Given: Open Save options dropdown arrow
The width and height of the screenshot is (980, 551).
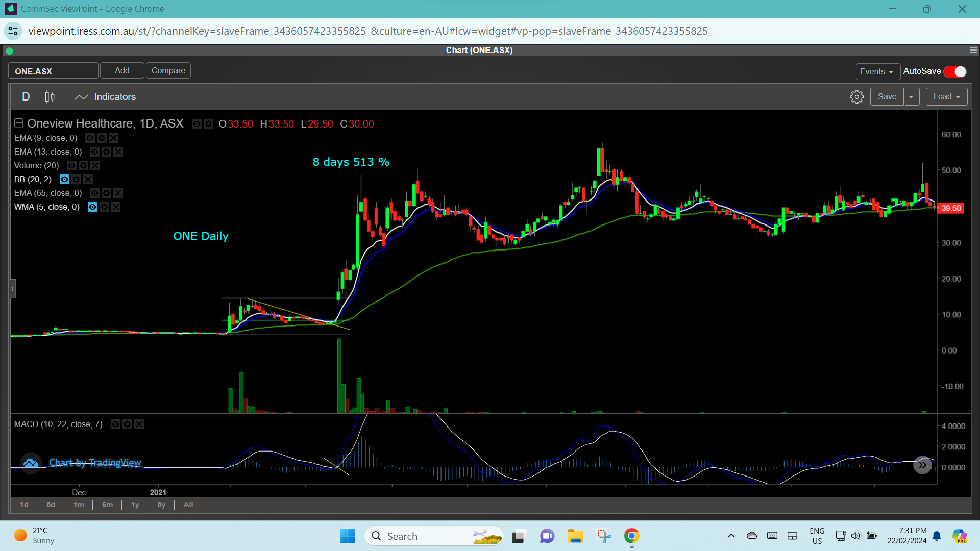Looking at the screenshot, I should (x=912, y=97).
